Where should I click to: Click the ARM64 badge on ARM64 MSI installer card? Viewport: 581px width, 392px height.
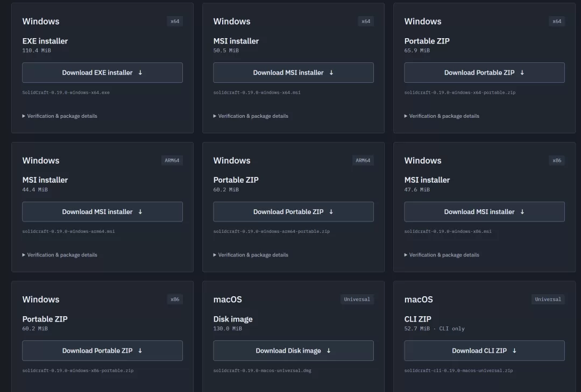[x=172, y=160]
